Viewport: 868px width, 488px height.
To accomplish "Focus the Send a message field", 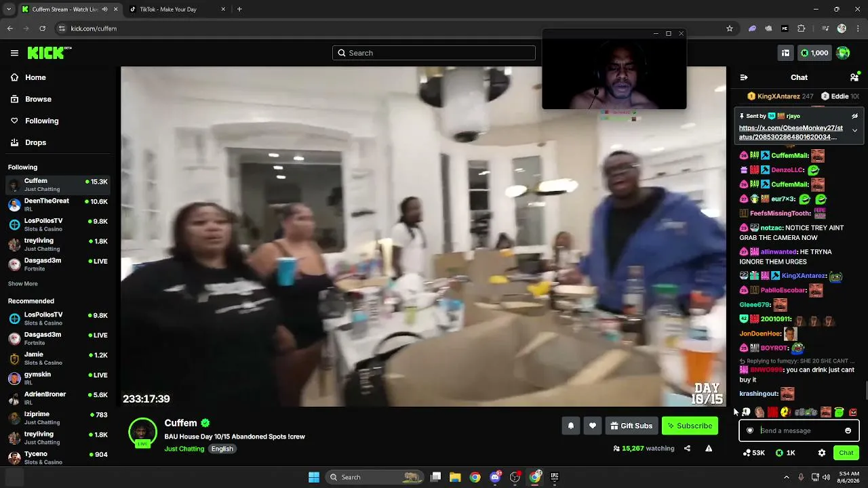I will (799, 430).
